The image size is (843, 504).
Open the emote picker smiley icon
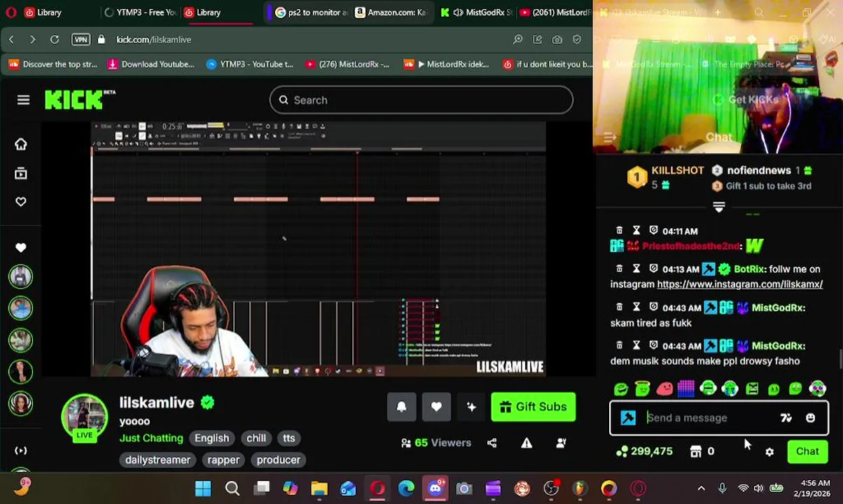810,418
